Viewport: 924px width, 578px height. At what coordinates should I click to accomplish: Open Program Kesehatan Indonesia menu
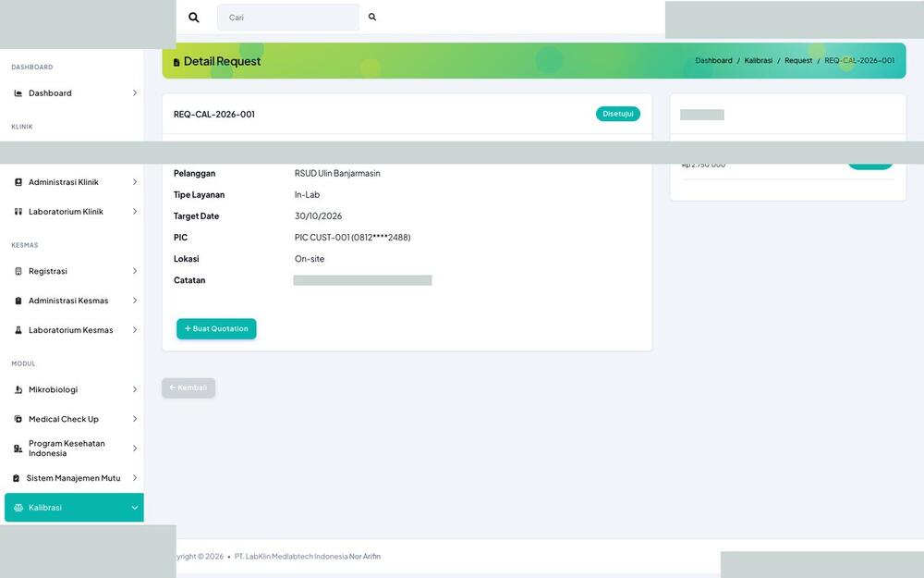(x=74, y=449)
